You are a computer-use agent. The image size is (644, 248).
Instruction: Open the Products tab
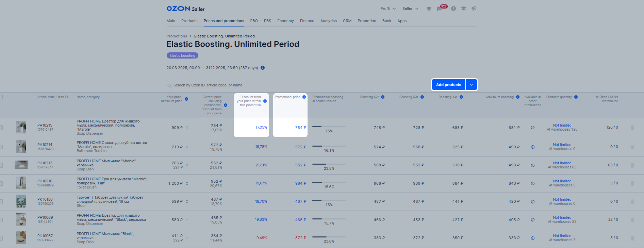click(189, 21)
